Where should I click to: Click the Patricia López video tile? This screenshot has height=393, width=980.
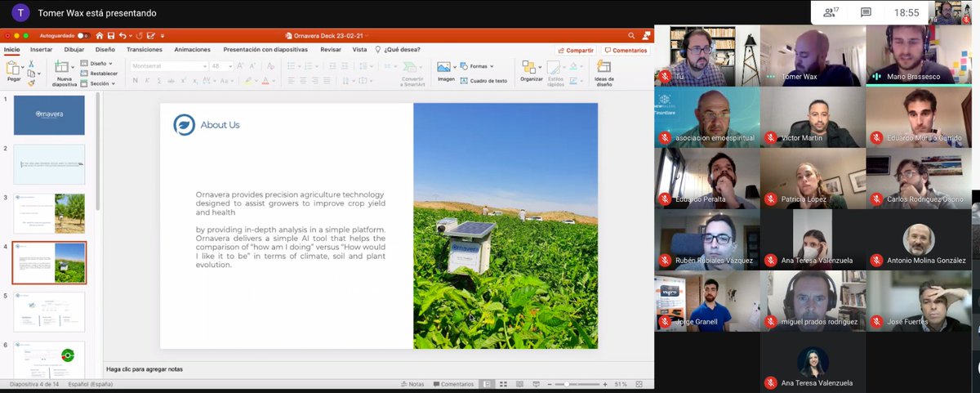click(x=813, y=178)
